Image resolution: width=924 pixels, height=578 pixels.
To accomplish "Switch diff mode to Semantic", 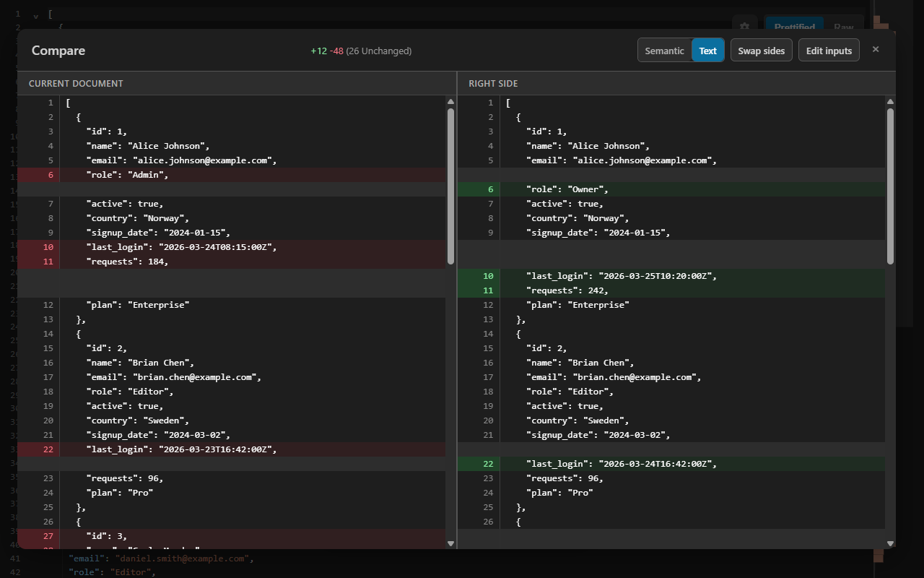I will coord(664,51).
